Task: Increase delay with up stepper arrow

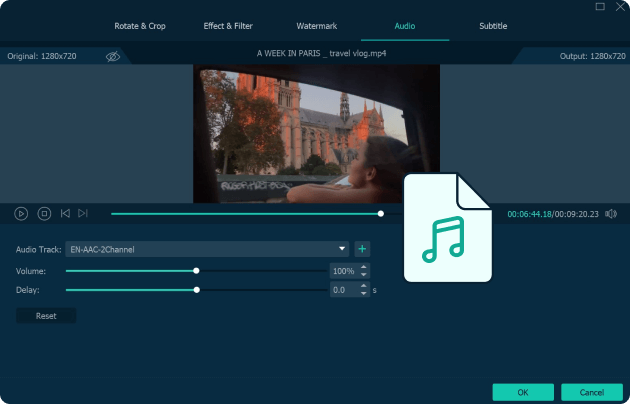Action: pyautogui.click(x=364, y=286)
